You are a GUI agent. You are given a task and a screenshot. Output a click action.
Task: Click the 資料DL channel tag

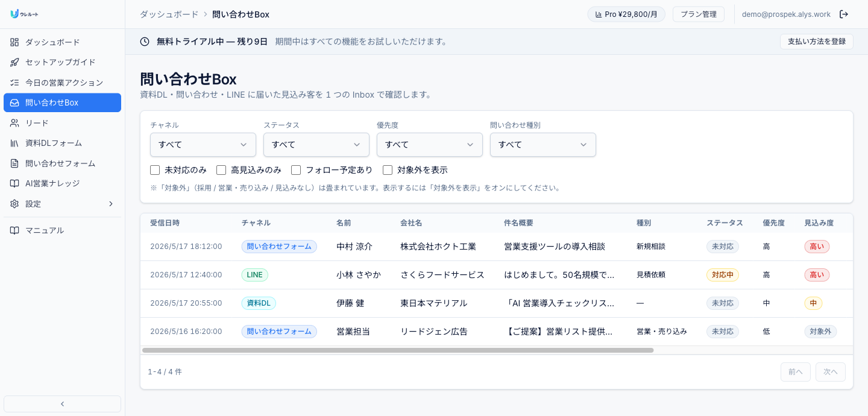[259, 303]
